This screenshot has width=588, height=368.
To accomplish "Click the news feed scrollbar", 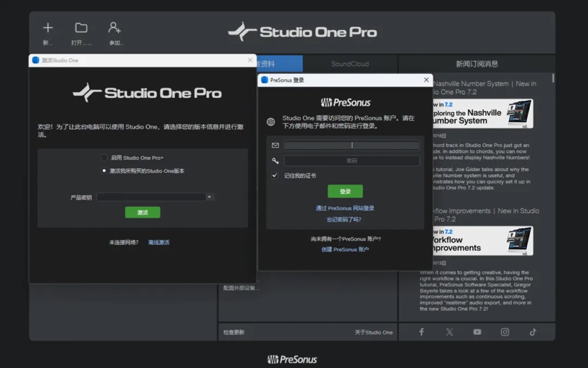I will point(553,78).
